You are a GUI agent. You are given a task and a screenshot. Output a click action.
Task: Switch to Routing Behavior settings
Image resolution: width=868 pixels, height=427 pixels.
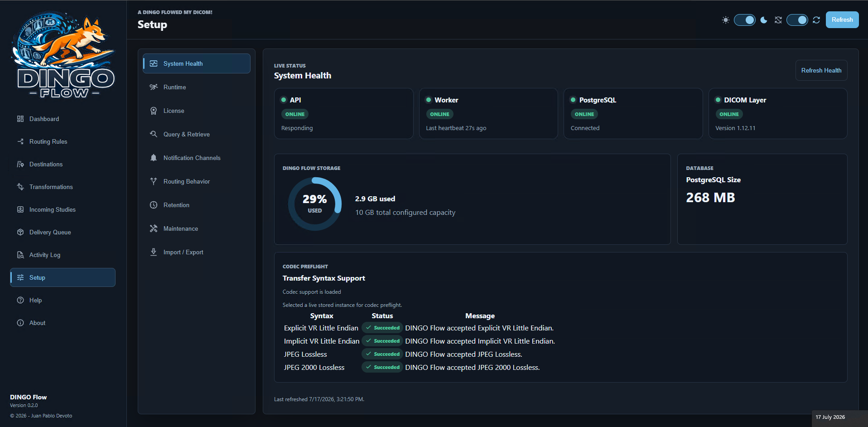pyautogui.click(x=197, y=181)
